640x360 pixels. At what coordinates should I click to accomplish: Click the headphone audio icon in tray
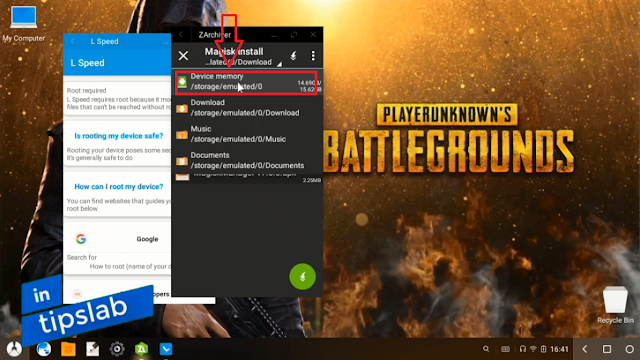pyautogui.click(x=522, y=349)
